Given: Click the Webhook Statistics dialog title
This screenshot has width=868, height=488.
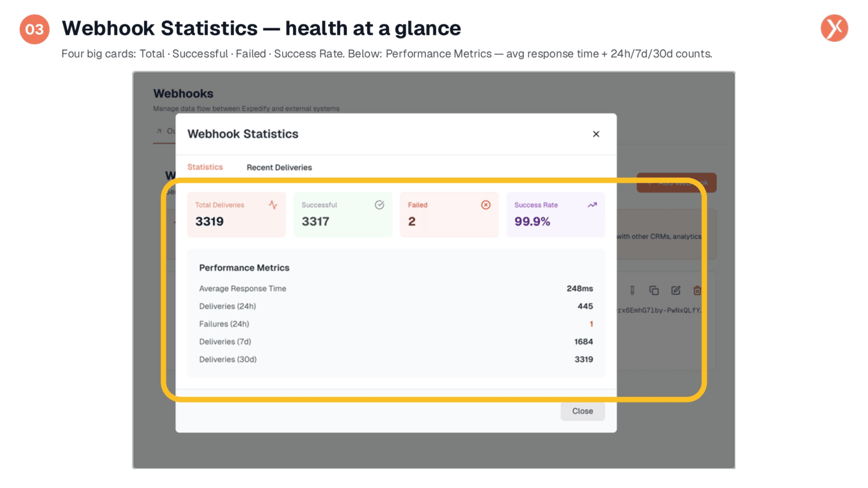Looking at the screenshot, I should point(243,134).
